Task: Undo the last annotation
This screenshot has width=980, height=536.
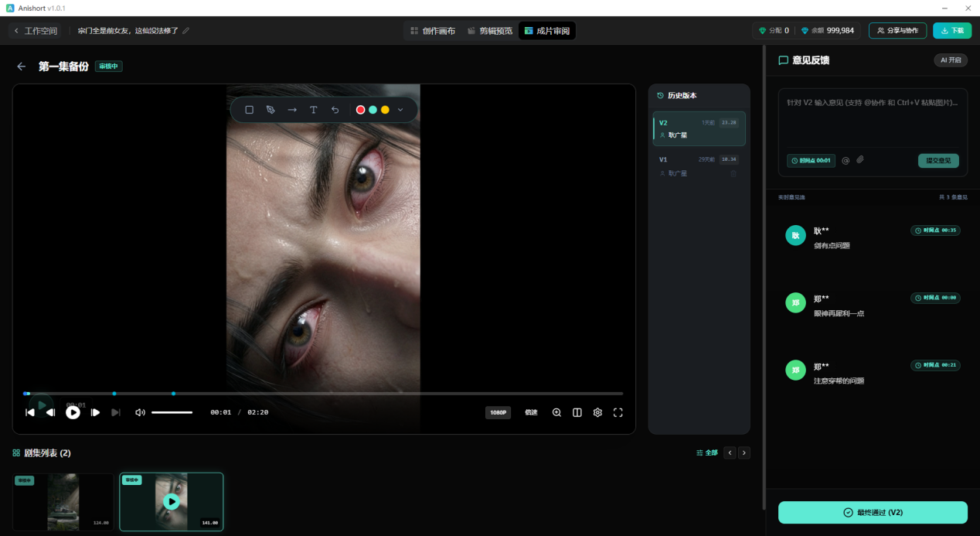Action: (335, 110)
